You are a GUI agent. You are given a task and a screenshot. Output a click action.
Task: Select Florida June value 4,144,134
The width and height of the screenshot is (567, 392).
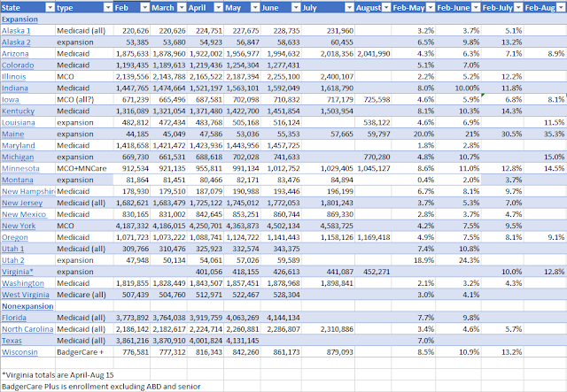[x=281, y=318]
